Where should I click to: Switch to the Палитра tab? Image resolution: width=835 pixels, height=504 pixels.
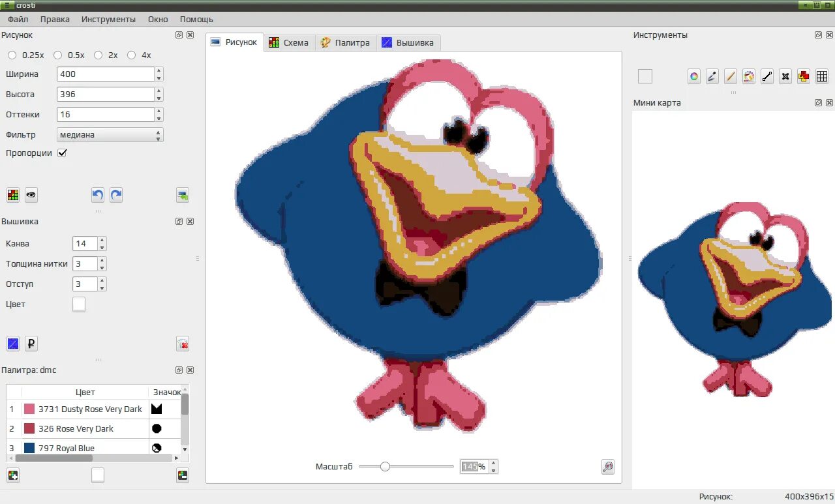[345, 42]
